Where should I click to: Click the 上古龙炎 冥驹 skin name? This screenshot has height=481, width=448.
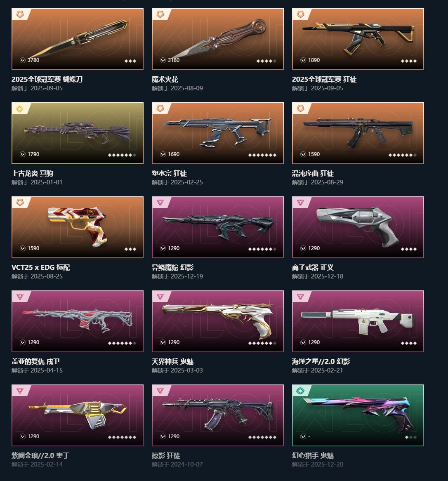click(x=32, y=174)
